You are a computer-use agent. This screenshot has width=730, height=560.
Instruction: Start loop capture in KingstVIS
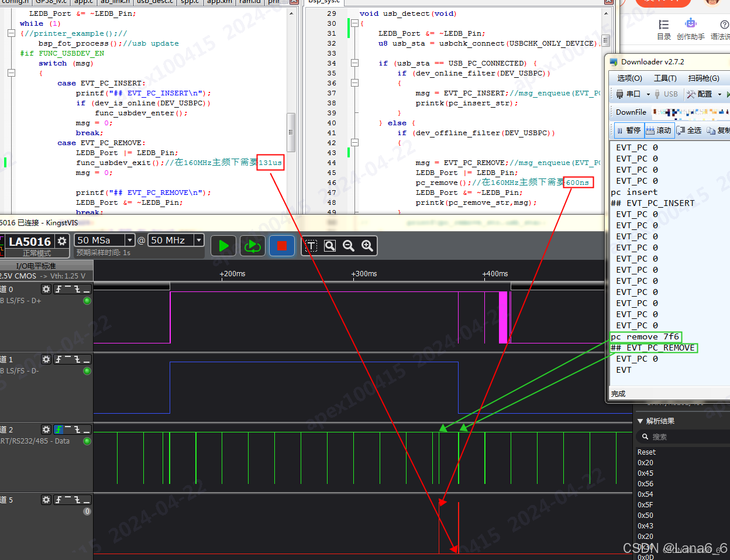253,246
